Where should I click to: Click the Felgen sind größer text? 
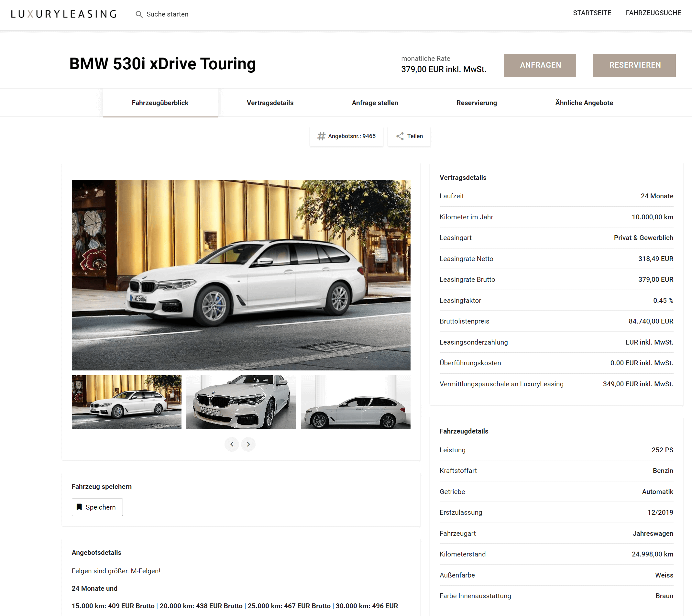(116, 571)
